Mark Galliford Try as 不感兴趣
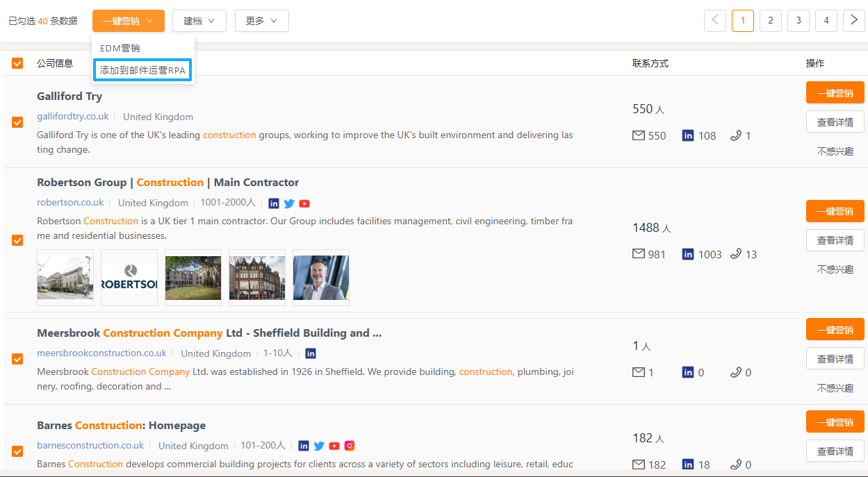Screen dimensions: 868x477 tap(835, 151)
